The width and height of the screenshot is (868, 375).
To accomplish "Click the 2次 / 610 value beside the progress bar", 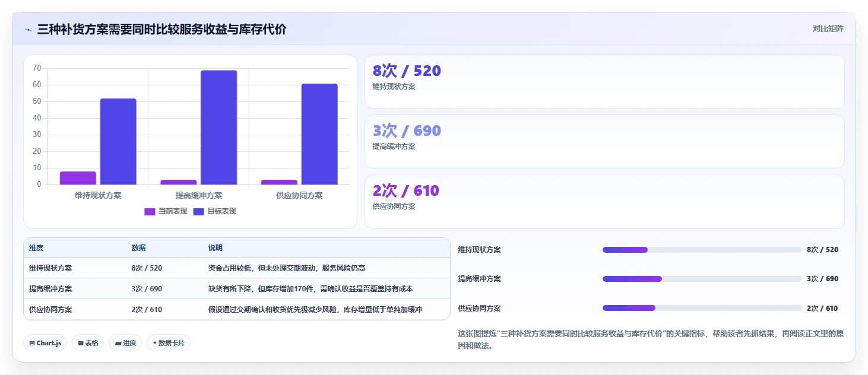I will click(x=822, y=309).
